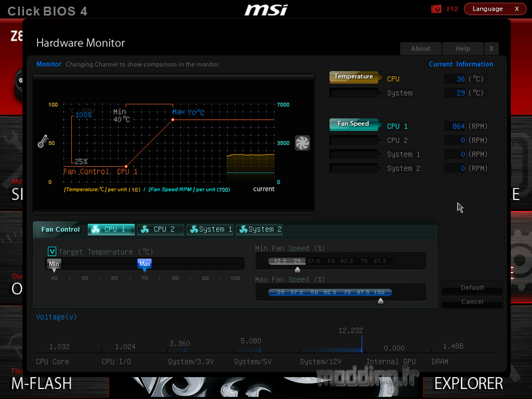532x399 pixels.
Task: Click the Current Information heading
Action: click(461, 64)
